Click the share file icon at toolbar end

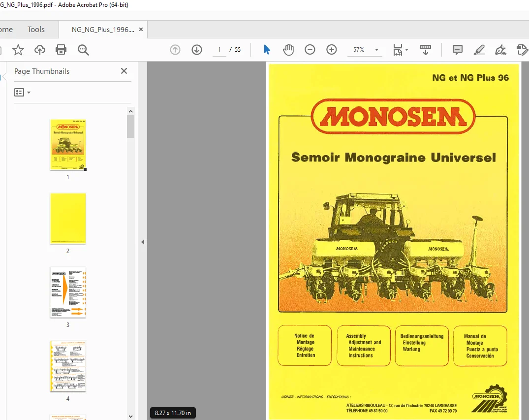click(x=522, y=50)
